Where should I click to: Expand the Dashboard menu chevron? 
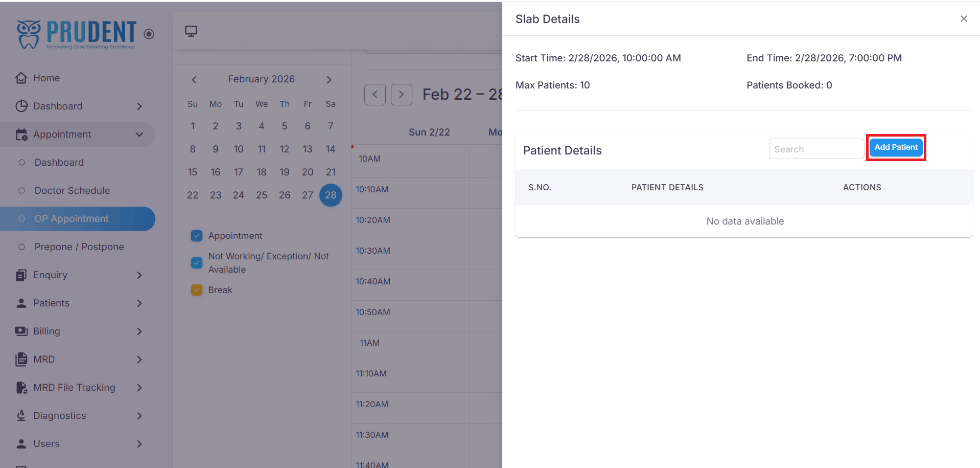(139, 106)
